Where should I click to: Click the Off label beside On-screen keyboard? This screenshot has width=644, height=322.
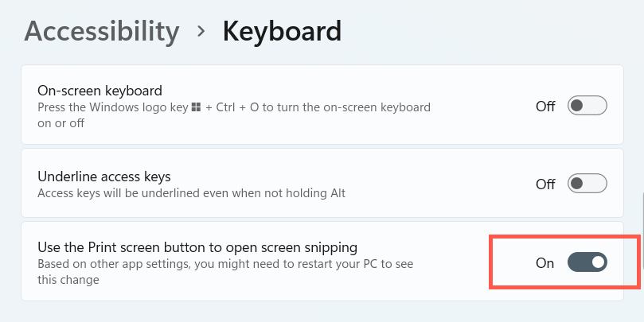545,107
